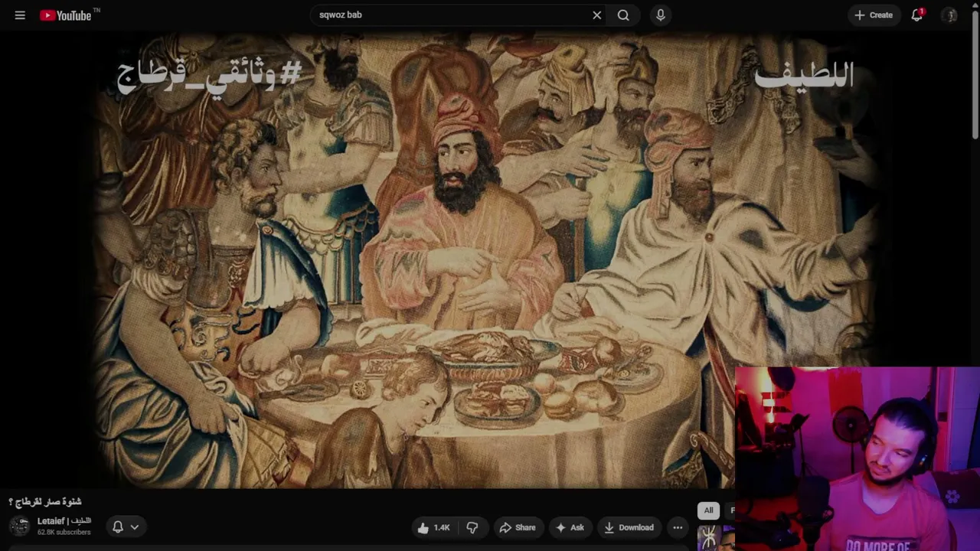The image size is (980, 551).
Task: Open the Letaief channel avatar
Action: [19, 527]
